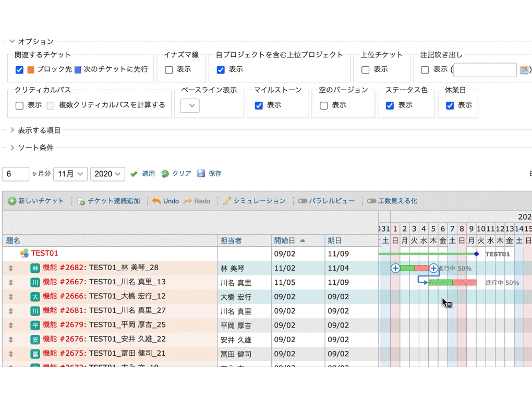Uncheck holidays display checkbox

pos(450,105)
